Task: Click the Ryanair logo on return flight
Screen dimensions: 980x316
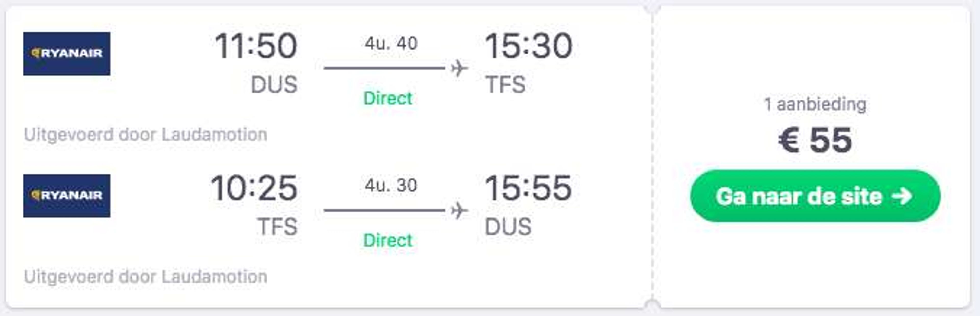Action: tap(67, 196)
